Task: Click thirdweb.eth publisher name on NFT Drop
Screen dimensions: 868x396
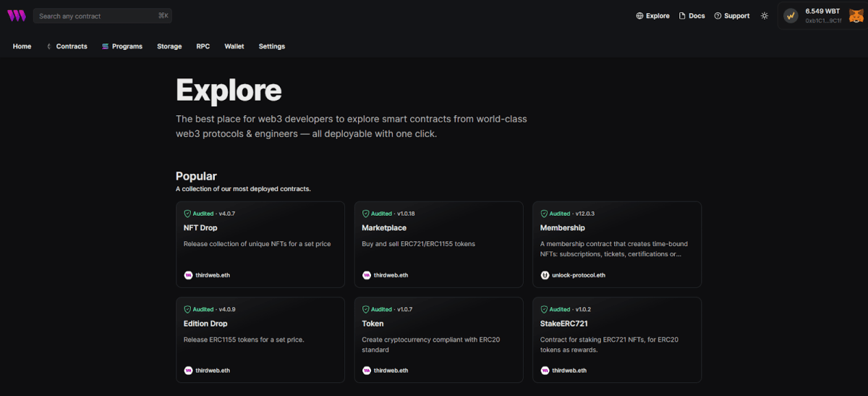Action: click(212, 275)
